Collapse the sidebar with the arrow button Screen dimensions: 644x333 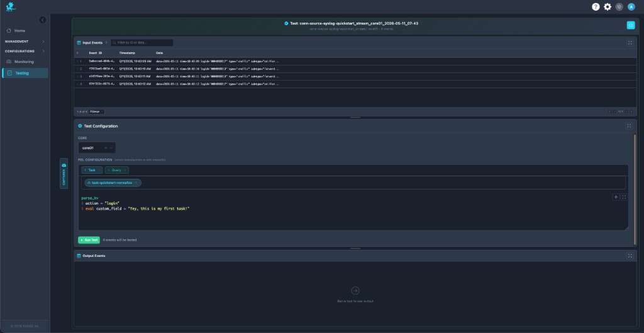43,20
